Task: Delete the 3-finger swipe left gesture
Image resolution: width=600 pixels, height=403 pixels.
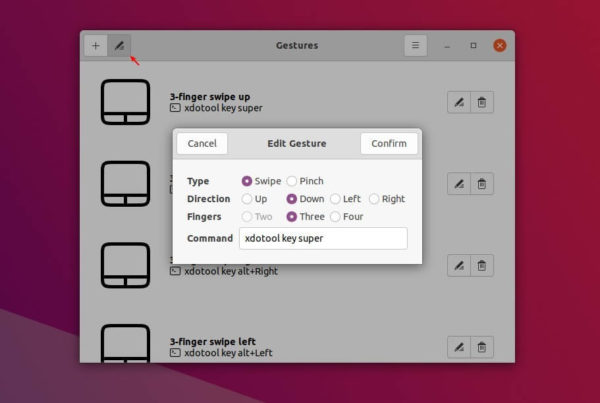Action: click(482, 347)
